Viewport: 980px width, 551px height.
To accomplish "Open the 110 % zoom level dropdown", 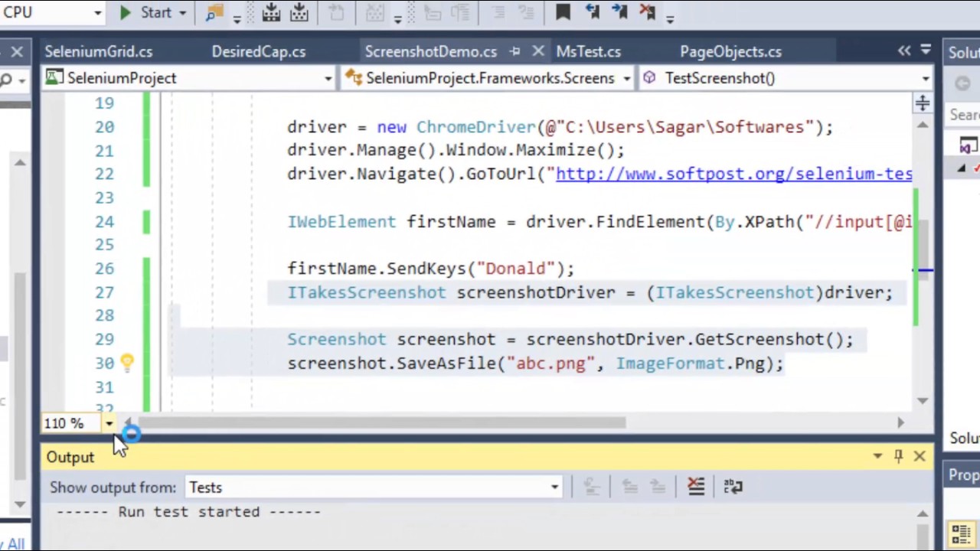I will [x=109, y=423].
